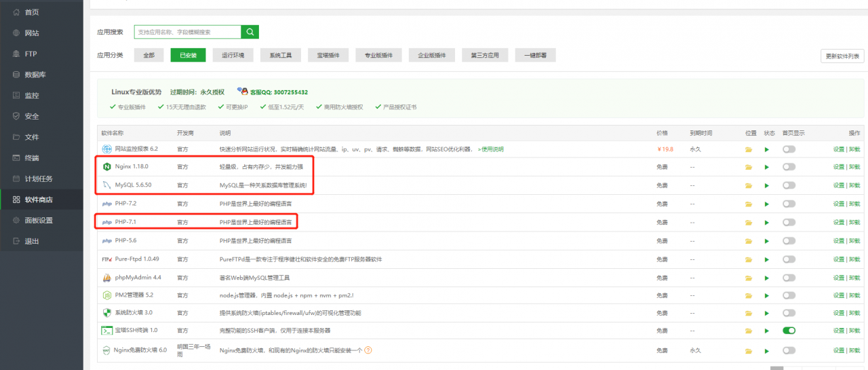Viewport: 868px width, 370px height.
Task: Open folder location for phpMyAdmin 4.4
Action: click(x=749, y=278)
